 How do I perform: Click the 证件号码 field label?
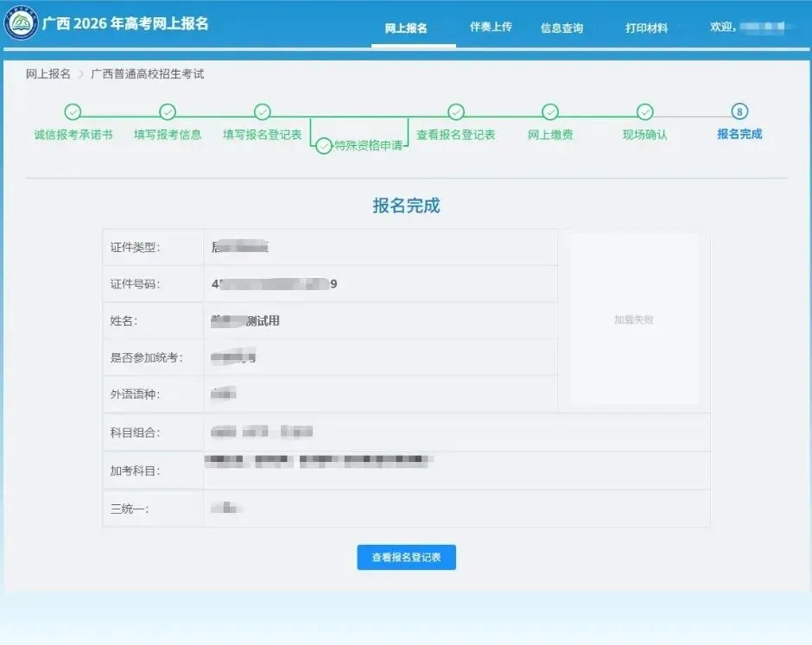click(x=135, y=284)
